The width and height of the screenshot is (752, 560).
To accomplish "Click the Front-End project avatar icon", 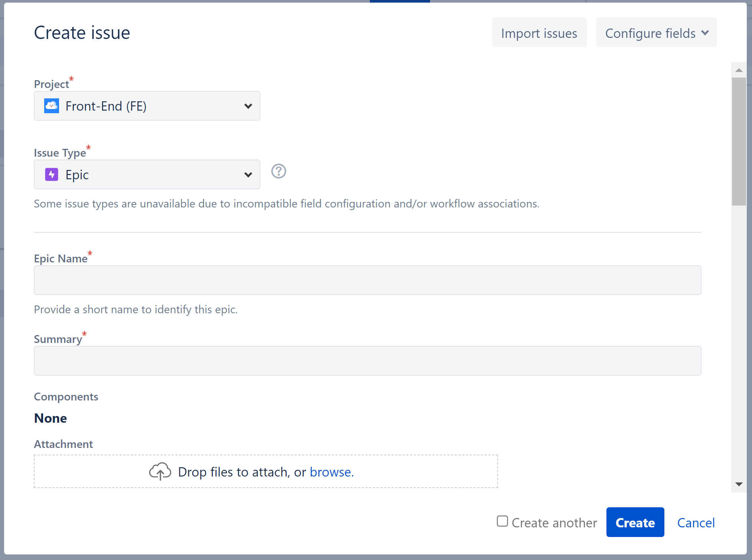I will [52, 106].
